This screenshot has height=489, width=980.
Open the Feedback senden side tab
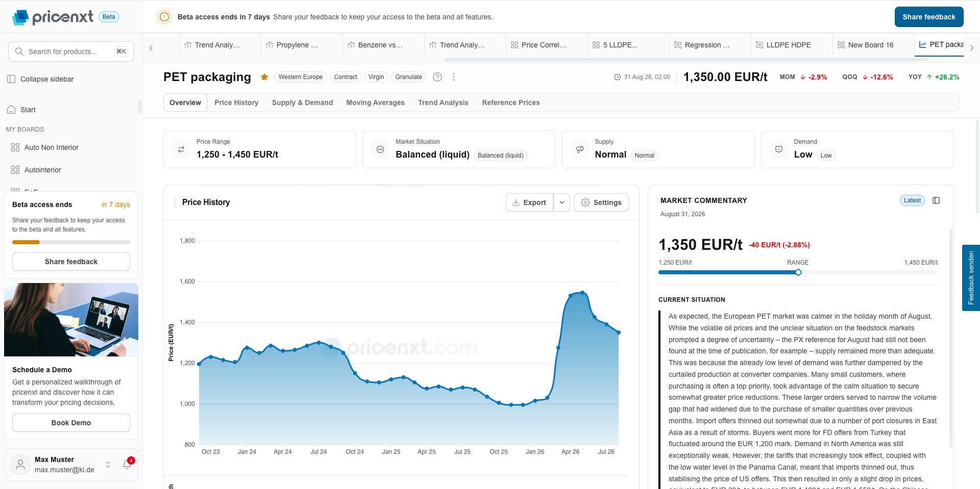[971, 278]
